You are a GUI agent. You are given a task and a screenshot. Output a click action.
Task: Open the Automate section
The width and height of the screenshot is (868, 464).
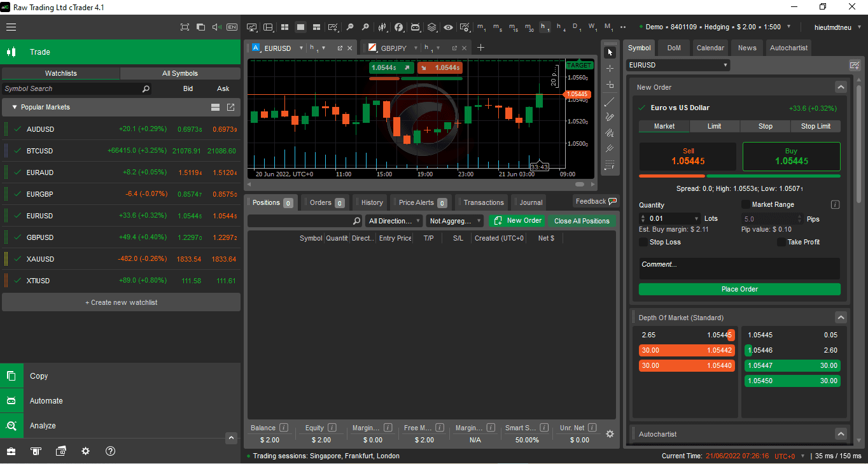(120, 400)
